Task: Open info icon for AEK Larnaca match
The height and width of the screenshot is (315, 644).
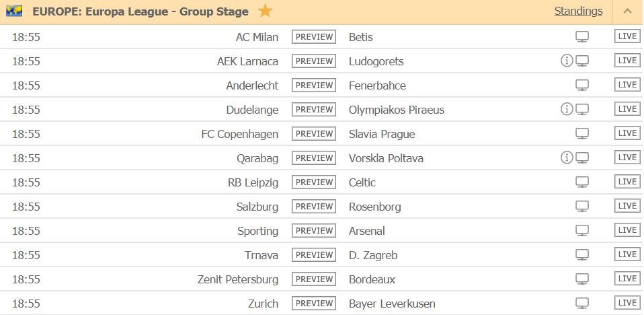Action: tap(567, 61)
